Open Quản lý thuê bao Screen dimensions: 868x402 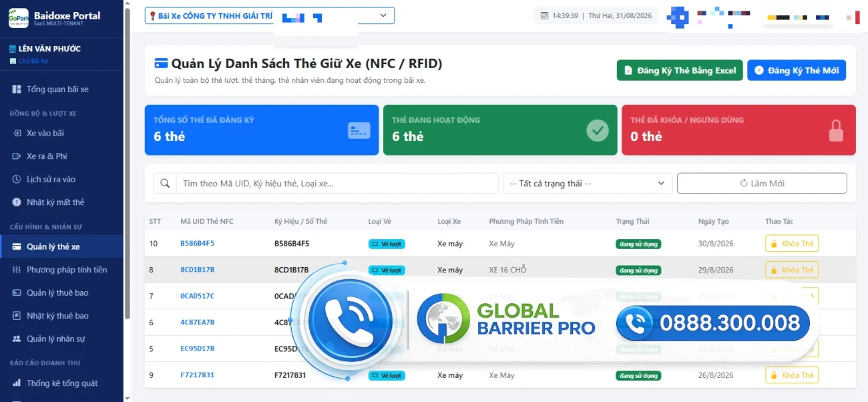click(61, 292)
